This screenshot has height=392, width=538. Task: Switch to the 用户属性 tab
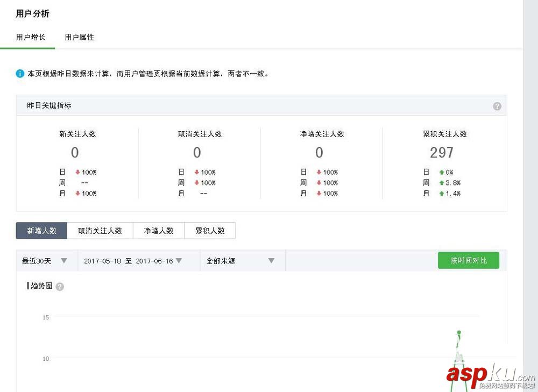(x=79, y=37)
